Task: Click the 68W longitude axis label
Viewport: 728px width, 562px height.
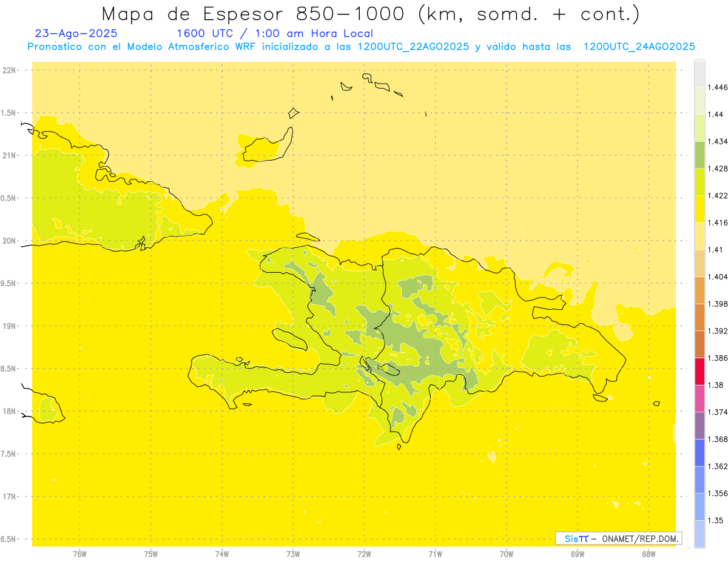Action: [648, 554]
